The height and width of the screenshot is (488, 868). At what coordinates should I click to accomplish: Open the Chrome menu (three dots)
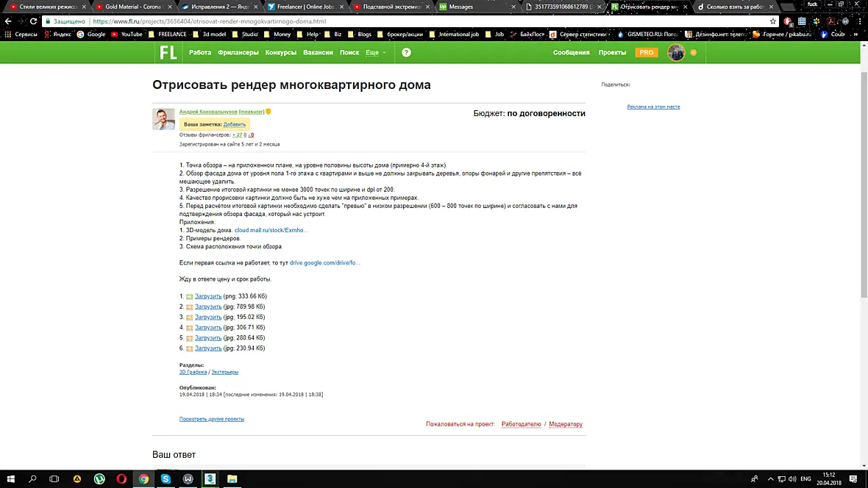coord(860,21)
